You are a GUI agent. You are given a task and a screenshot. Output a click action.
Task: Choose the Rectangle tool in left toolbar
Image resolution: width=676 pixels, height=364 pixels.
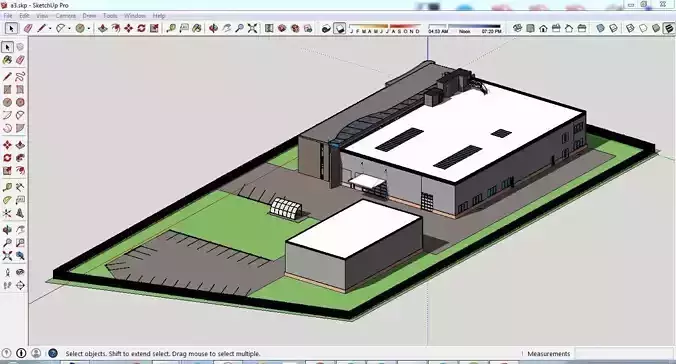tap(7, 90)
